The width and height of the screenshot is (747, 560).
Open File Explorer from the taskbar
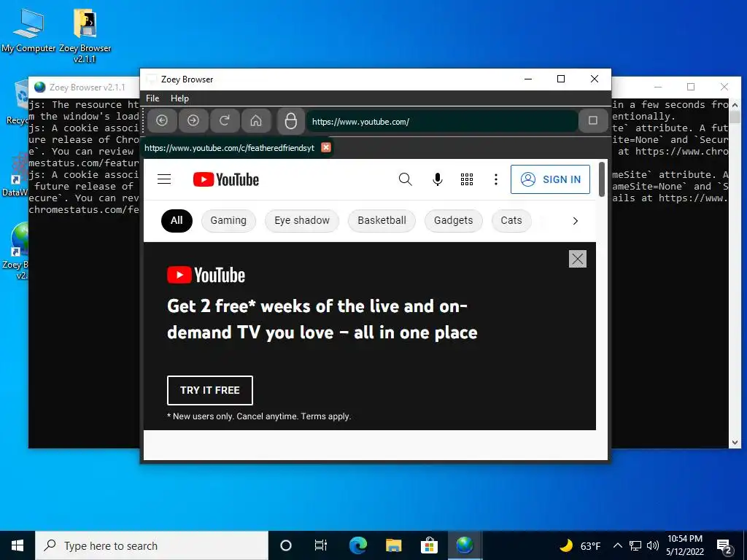(x=393, y=545)
